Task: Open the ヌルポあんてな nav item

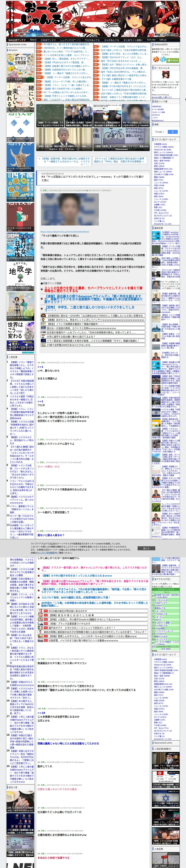Action: pyautogui.click(x=111, y=40)
